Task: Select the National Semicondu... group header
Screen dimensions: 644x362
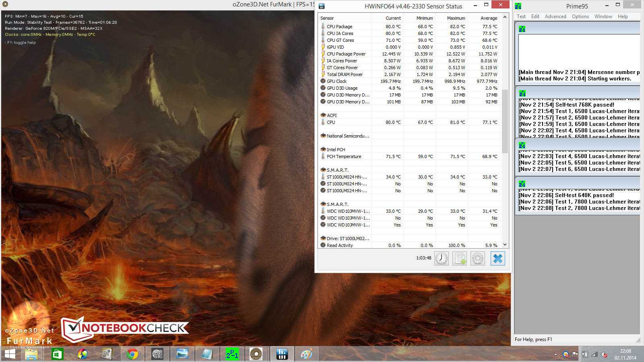Action: [410, 136]
